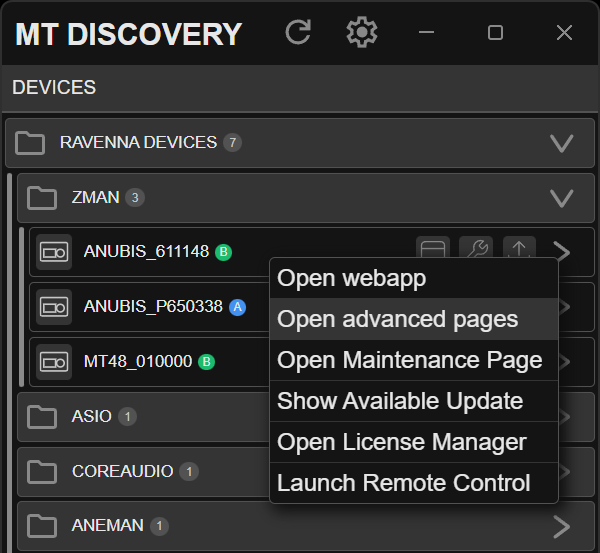Select the MT48_010000 device name
This screenshot has width=600, height=553.
[138, 362]
